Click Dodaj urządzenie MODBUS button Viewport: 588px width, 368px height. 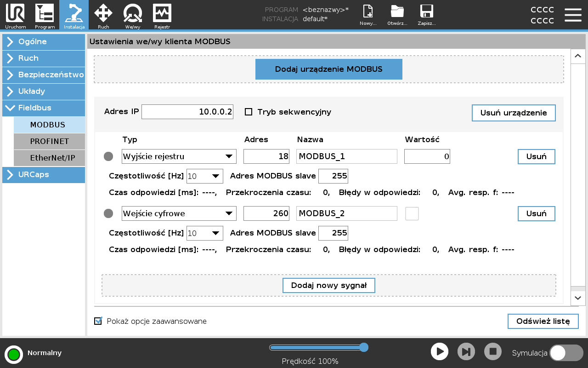pos(329,69)
